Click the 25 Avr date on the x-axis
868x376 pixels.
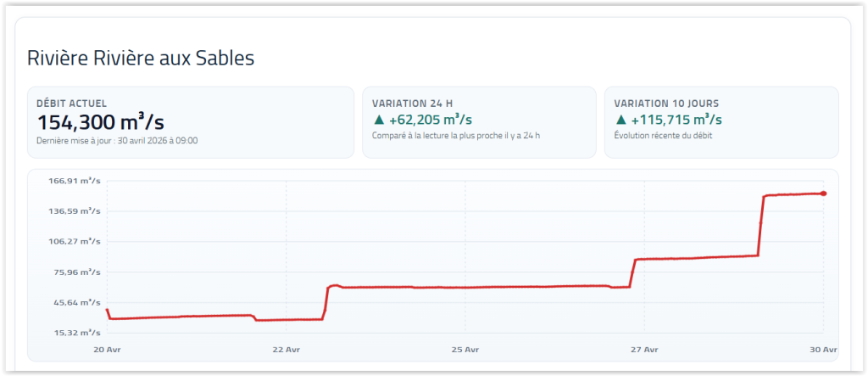[465, 349]
